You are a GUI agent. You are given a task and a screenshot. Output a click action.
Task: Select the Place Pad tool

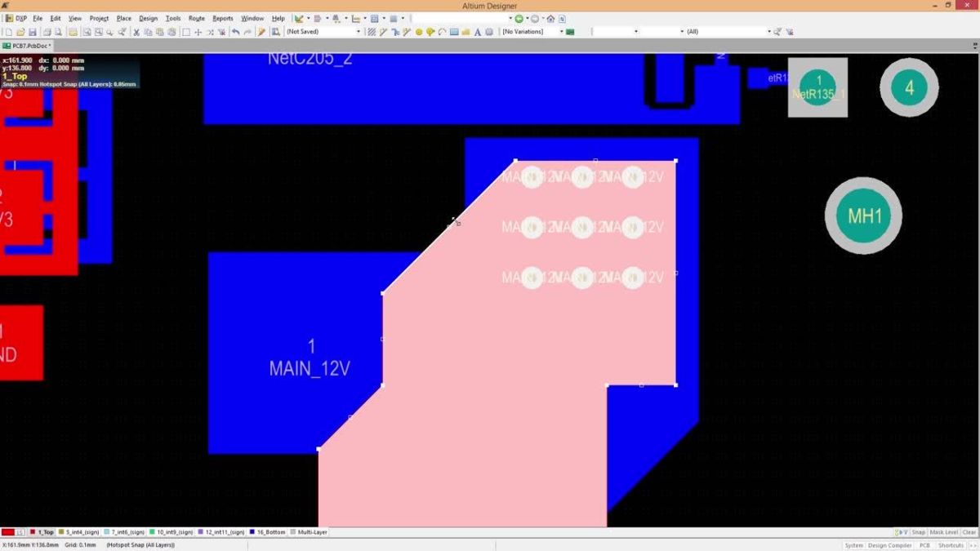[x=419, y=32]
